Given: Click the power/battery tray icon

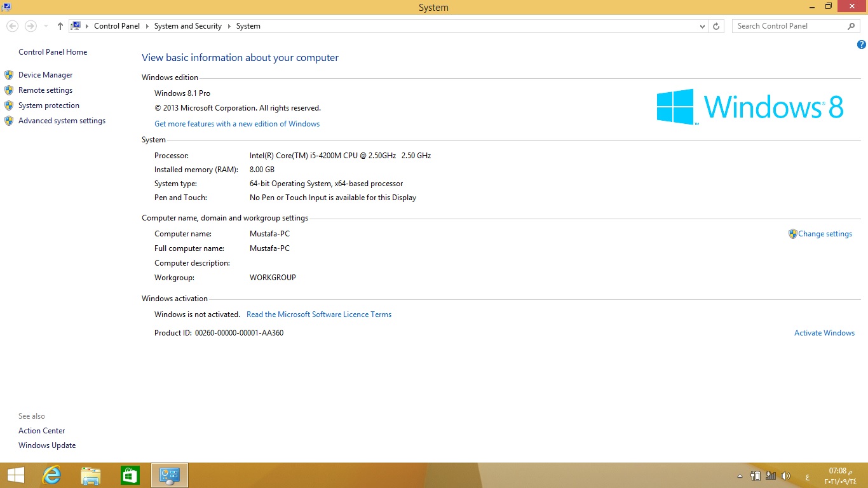Looking at the screenshot, I should coord(756,475).
